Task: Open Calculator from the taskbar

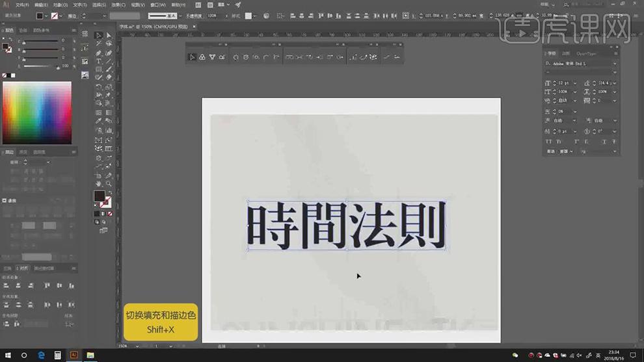Action: point(57,355)
